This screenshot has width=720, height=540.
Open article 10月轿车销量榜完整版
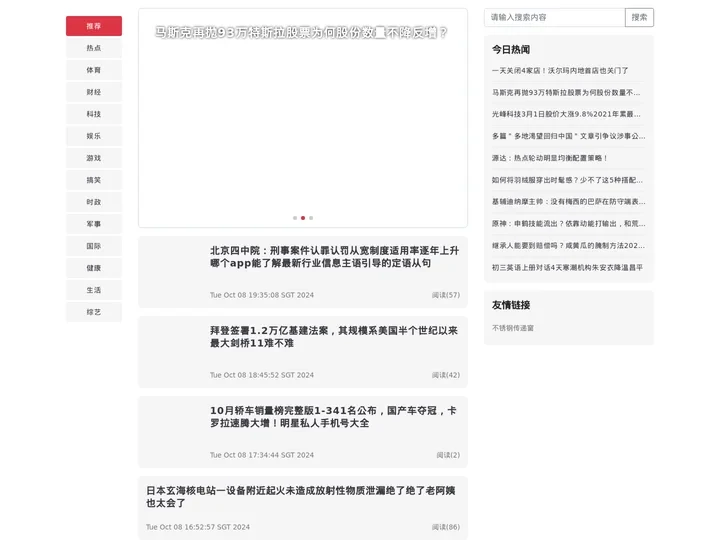(x=333, y=416)
